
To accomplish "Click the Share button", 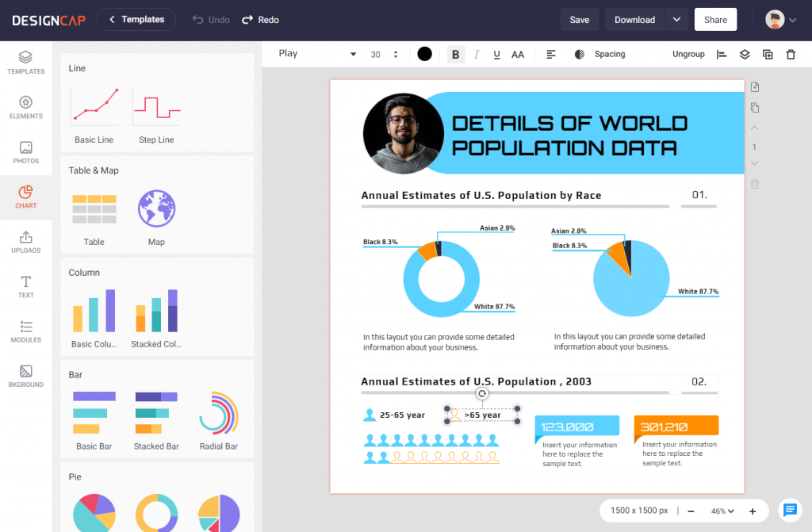I will tap(715, 19).
